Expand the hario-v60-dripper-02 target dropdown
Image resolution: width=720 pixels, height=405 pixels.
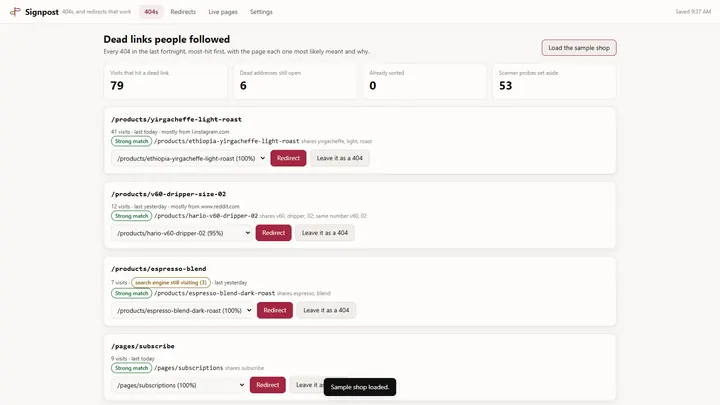[182, 233]
